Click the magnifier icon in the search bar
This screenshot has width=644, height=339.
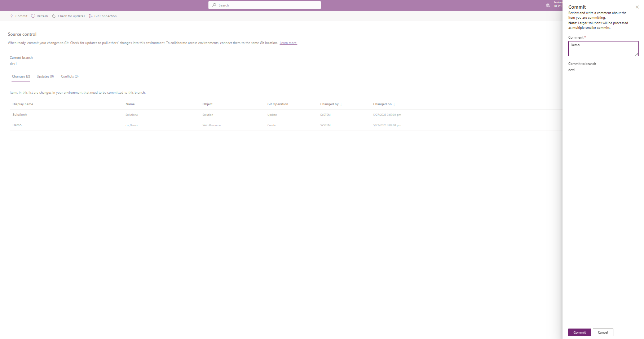pos(214,5)
